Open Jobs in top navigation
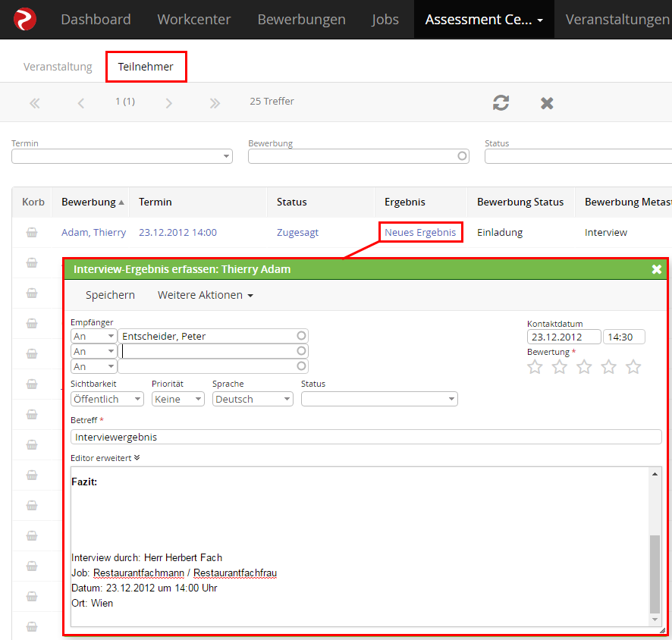The image size is (672, 640). pyautogui.click(x=385, y=19)
